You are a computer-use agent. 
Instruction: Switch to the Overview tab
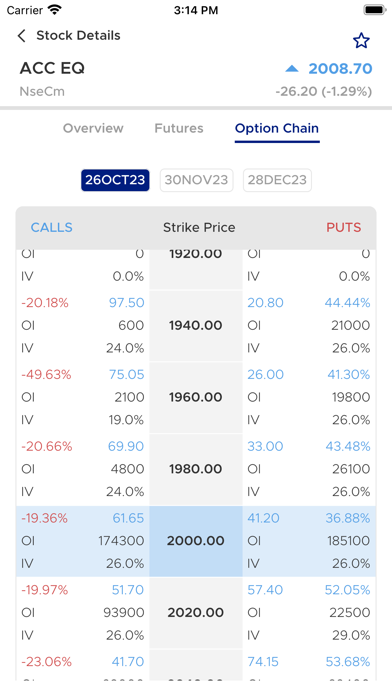93,128
